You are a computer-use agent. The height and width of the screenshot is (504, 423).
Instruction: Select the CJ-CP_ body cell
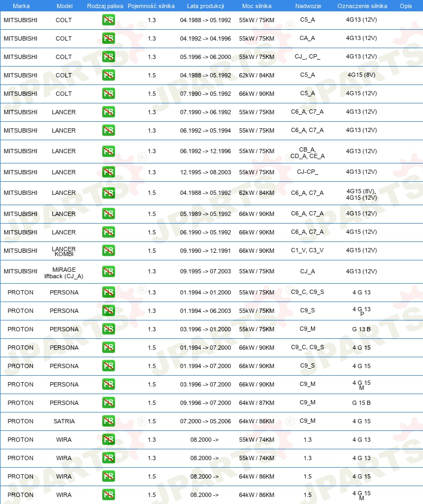[x=307, y=172]
